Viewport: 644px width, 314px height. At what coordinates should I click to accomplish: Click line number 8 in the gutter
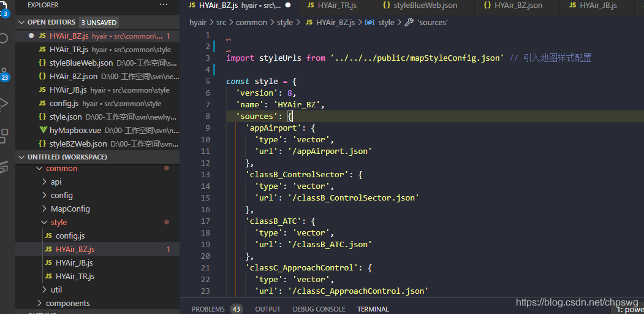click(208, 117)
